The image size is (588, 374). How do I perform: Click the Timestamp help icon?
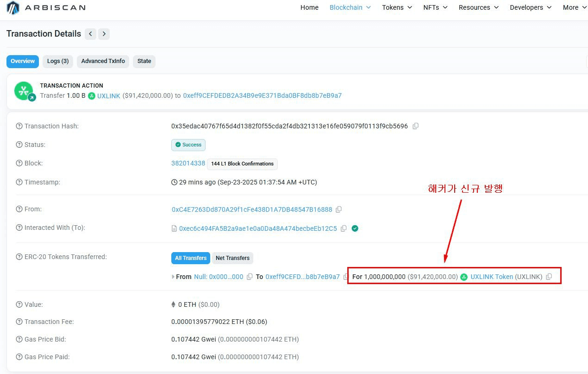pyautogui.click(x=19, y=182)
